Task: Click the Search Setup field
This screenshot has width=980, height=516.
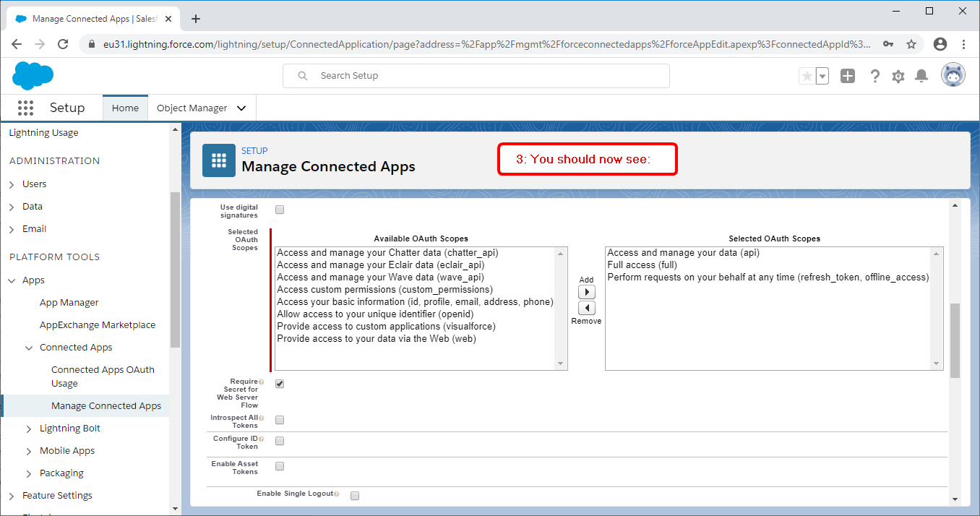Action: tap(476, 76)
